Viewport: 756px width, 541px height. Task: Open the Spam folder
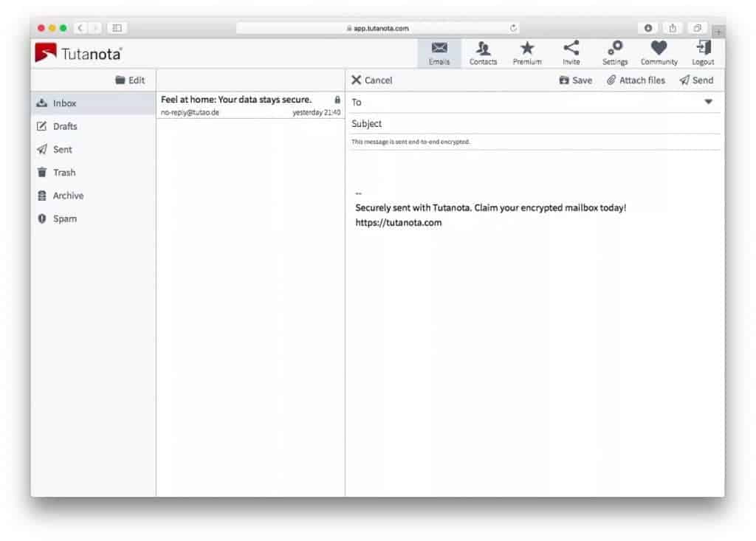tap(65, 218)
